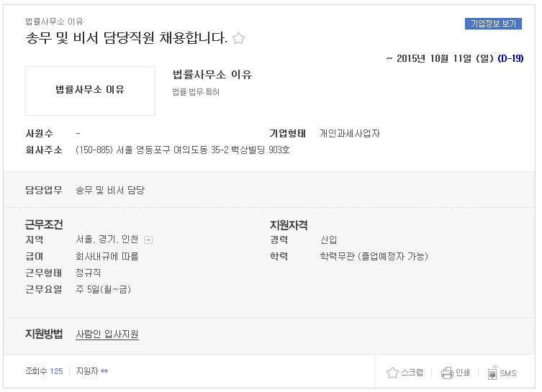The image size is (542, 392).
Task: Click the 조회수 125 view count
Action: [44, 371]
